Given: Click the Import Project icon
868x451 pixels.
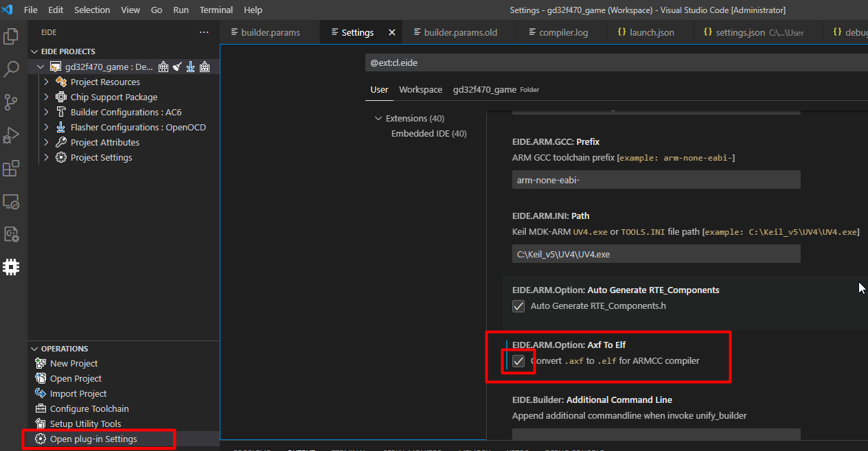Looking at the screenshot, I should 41,393.
